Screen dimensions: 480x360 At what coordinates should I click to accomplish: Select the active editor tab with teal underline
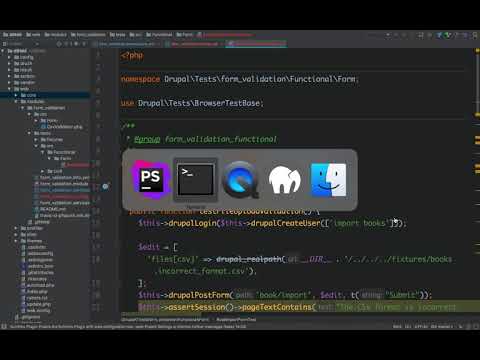(256, 44)
